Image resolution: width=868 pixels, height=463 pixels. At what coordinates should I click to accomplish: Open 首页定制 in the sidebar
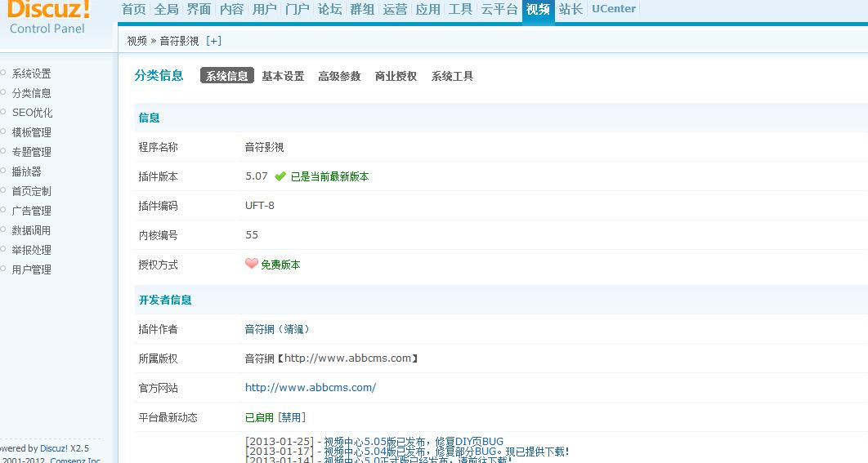pyautogui.click(x=32, y=191)
